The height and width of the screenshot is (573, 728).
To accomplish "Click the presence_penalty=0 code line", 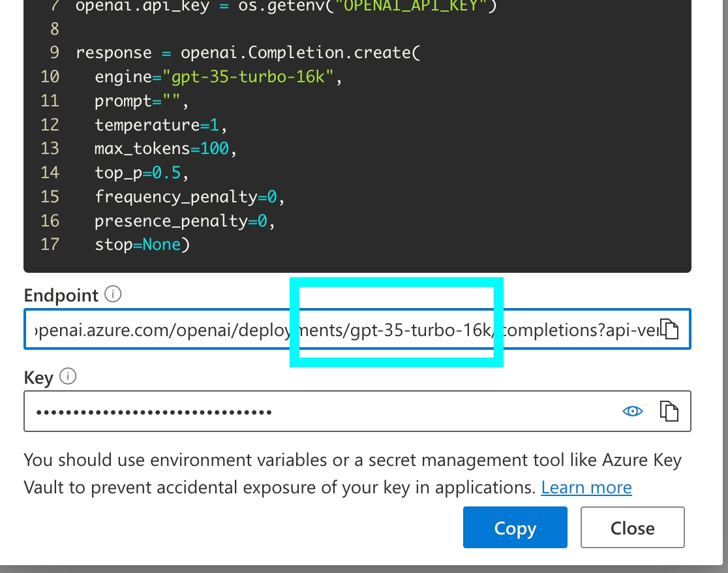I will 184,221.
